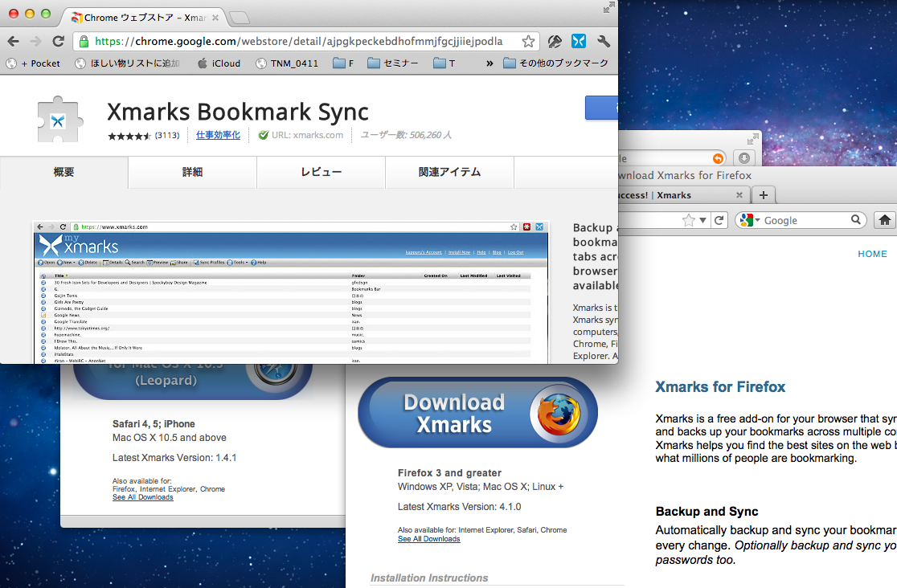
Task: Click the Leopard Safari download button
Action: click(193, 382)
